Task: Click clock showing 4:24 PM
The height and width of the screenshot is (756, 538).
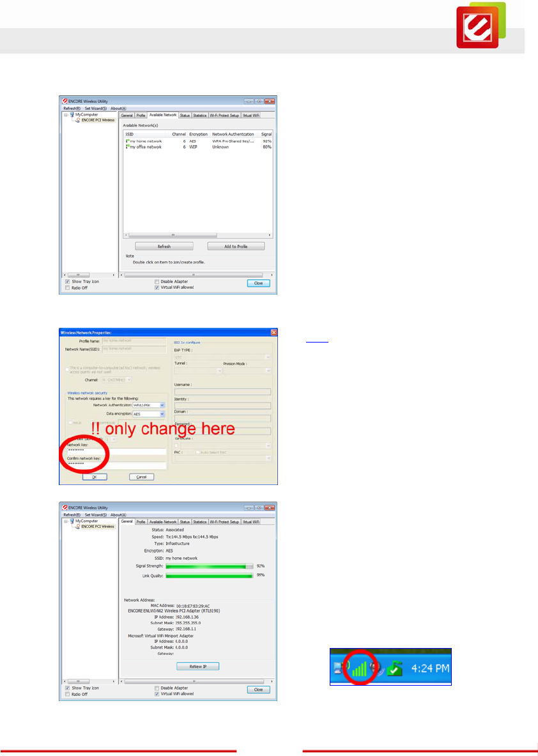Action: pyautogui.click(x=429, y=668)
